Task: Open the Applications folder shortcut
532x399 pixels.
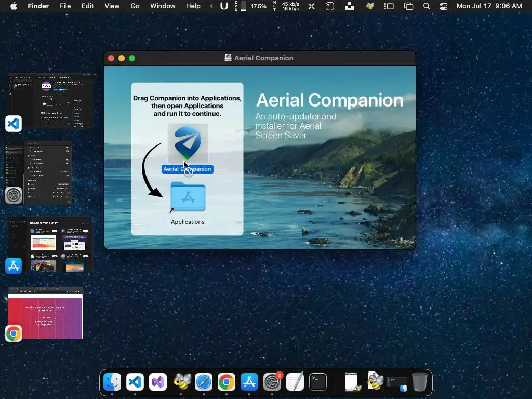Action: pos(188,197)
